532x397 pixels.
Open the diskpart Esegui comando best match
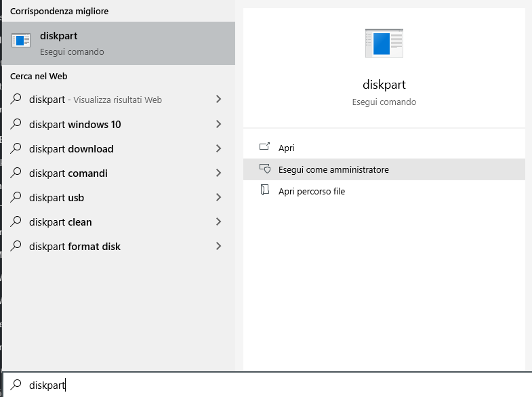[x=119, y=43]
